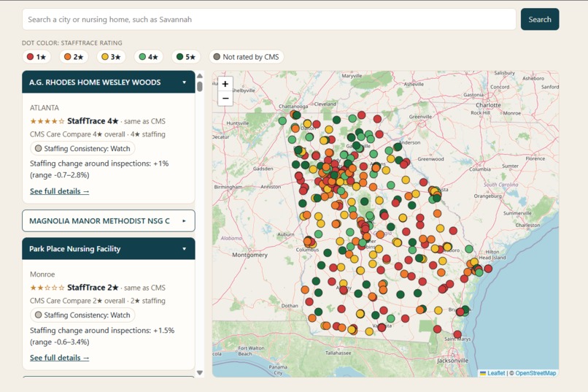Zoom out on the map

225,99
